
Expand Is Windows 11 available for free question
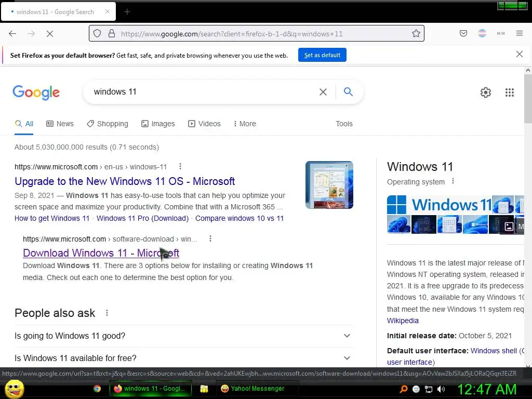(184, 358)
